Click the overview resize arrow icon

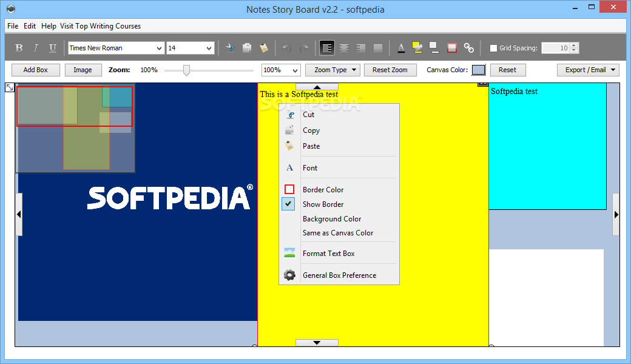tap(10, 87)
